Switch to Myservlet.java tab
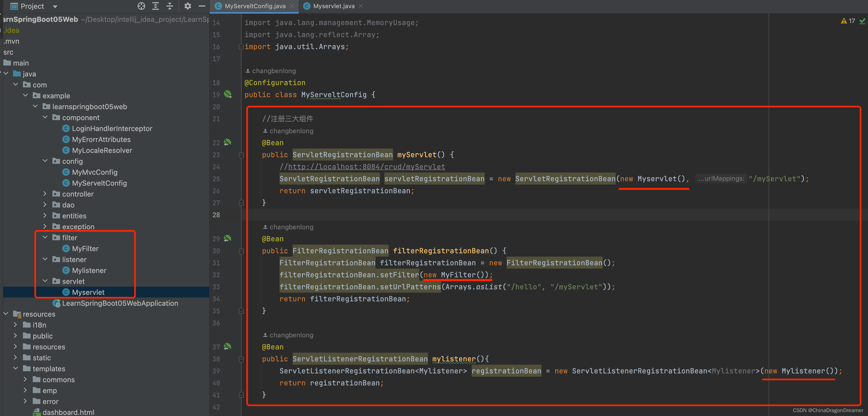 point(334,6)
